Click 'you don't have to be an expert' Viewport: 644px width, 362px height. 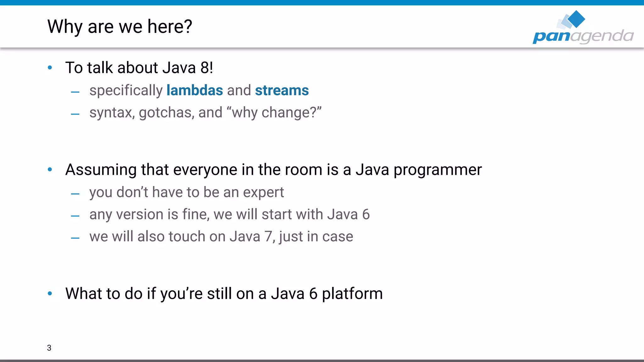tap(186, 192)
